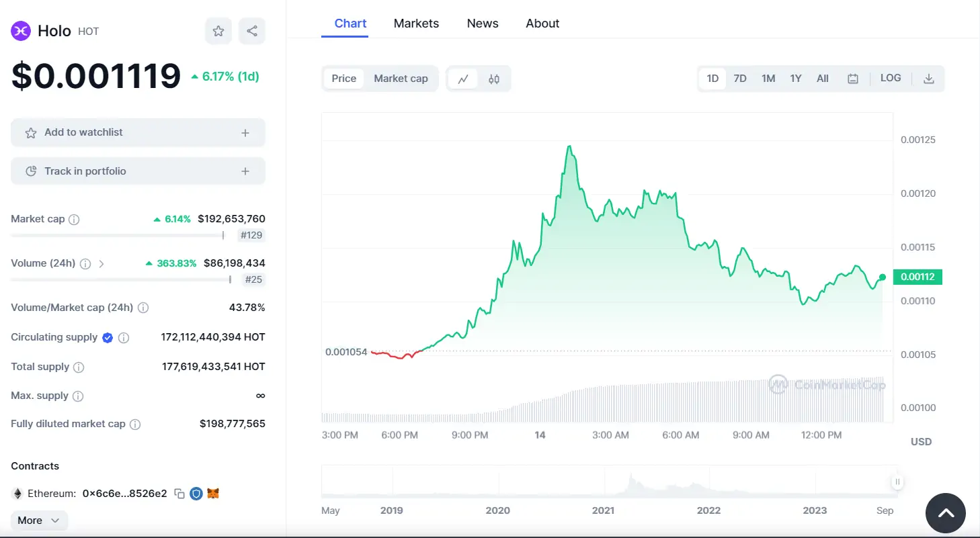Click the $86,198,434 volume value
This screenshot has width=980, height=538.
(235, 263)
